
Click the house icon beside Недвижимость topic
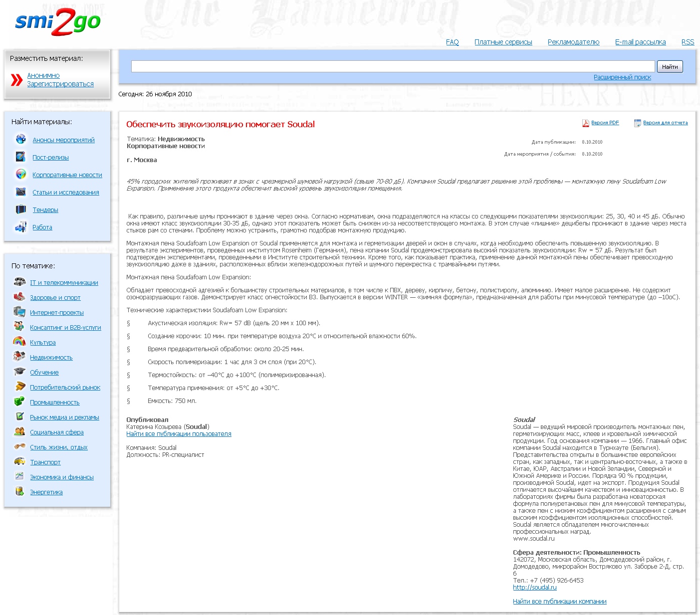click(19, 357)
